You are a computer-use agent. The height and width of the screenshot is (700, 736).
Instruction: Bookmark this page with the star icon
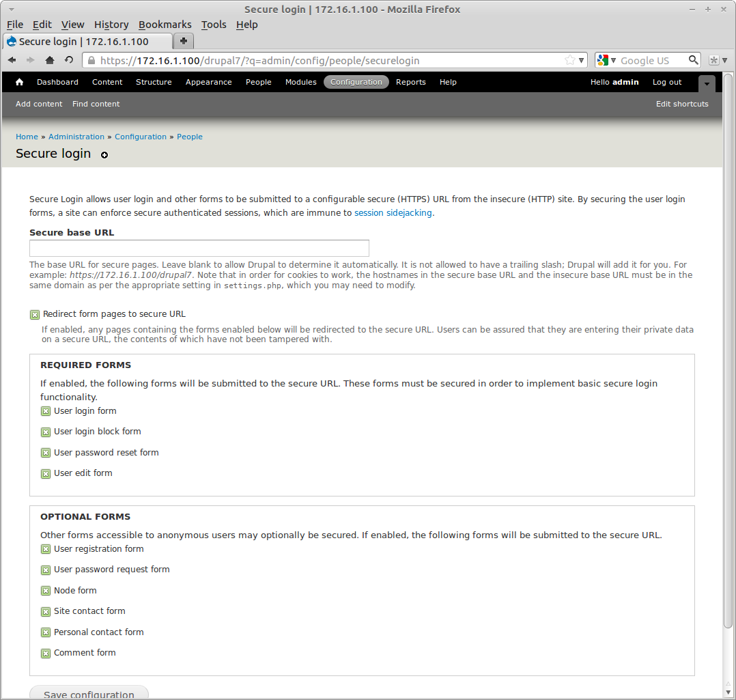570,60
